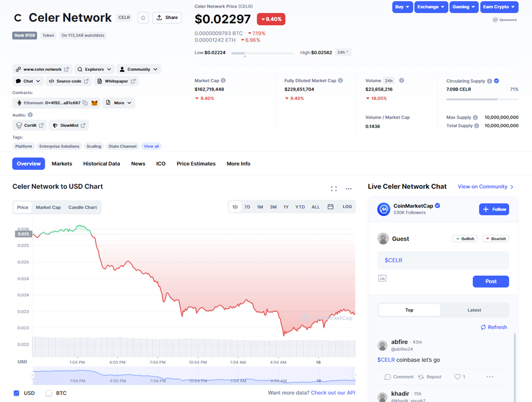Open Max Supply info icon
The width and height of the screenshot is (532, 402).
(475, 117)
